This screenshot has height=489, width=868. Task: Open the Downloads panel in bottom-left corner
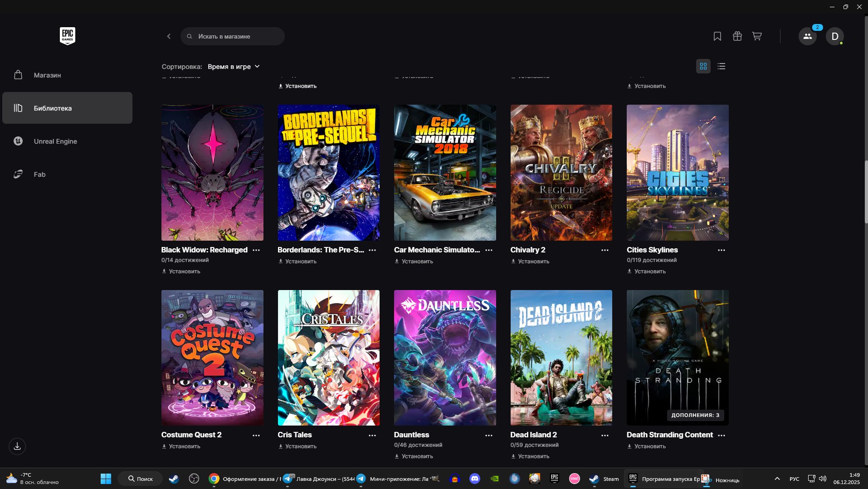17,446
